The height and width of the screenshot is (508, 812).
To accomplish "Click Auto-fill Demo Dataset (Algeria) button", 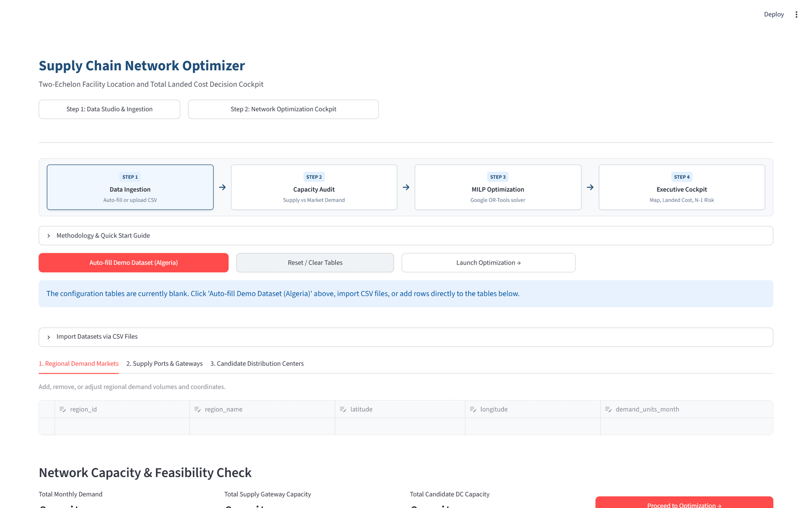I will [x=134, y=263].
